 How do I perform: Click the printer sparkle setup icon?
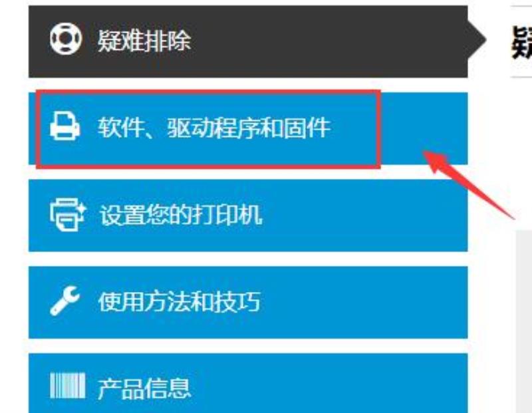(68, 215)
